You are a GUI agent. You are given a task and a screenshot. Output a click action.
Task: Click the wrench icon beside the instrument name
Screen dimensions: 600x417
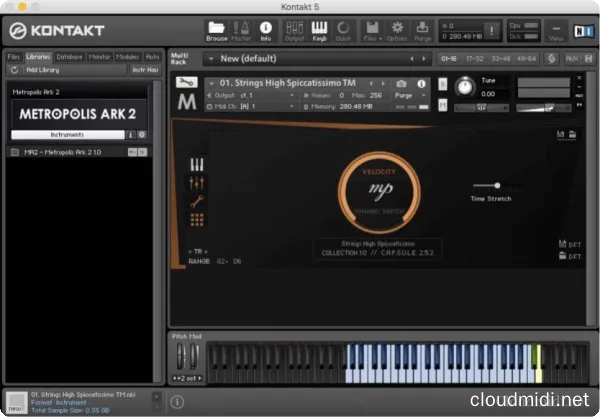point(186,82)
